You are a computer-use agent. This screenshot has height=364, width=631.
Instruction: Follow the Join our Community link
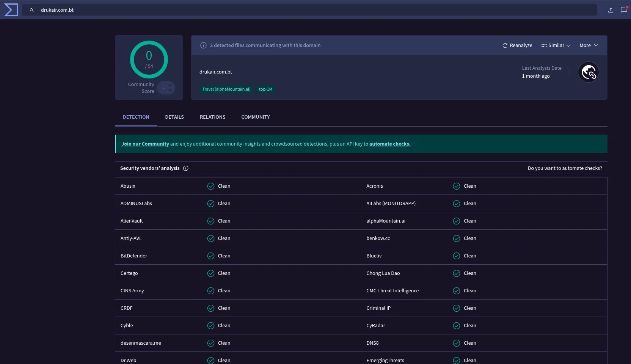[145, 144]
